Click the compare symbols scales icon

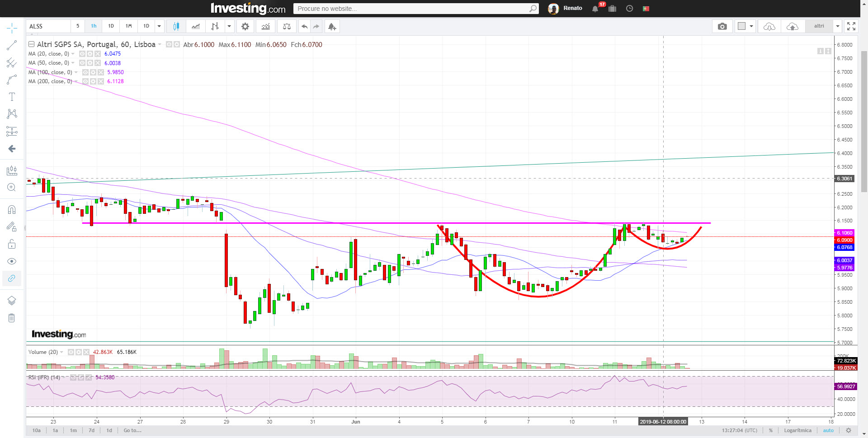[287, 26]
